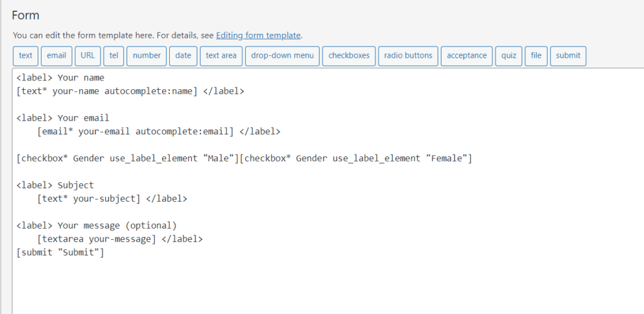The height and width of the screenshot is (314, 644).
Task: Click the submit tag generator button
Action: (x=568, y=55)
